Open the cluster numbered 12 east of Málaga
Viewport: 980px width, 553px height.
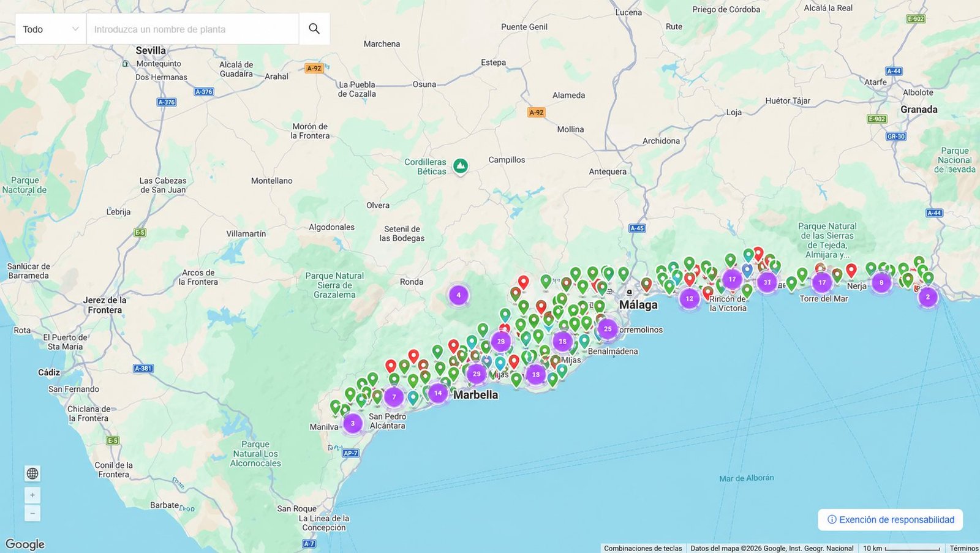690,299
